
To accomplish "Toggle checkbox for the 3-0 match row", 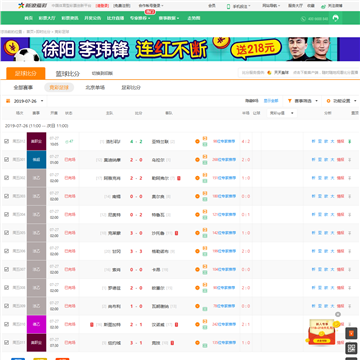I will (x=6, y=233).
